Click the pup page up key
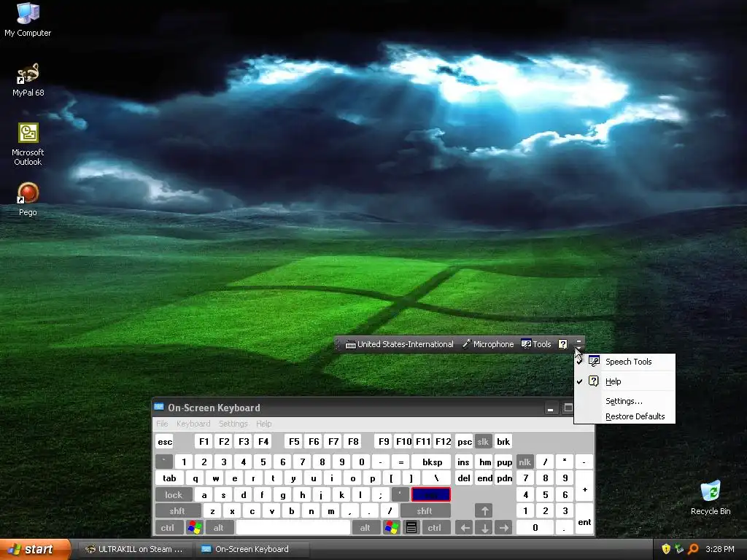The image size is (747, 560). 504,462
